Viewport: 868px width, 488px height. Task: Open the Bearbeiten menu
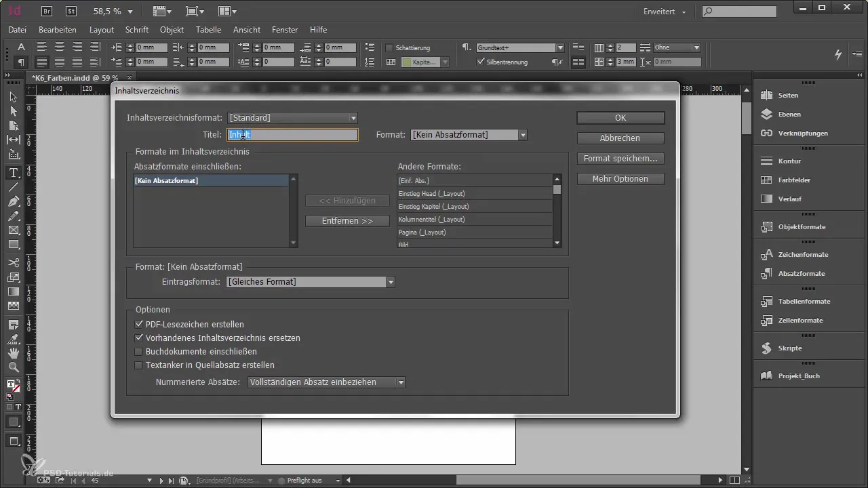coord(58,30)
